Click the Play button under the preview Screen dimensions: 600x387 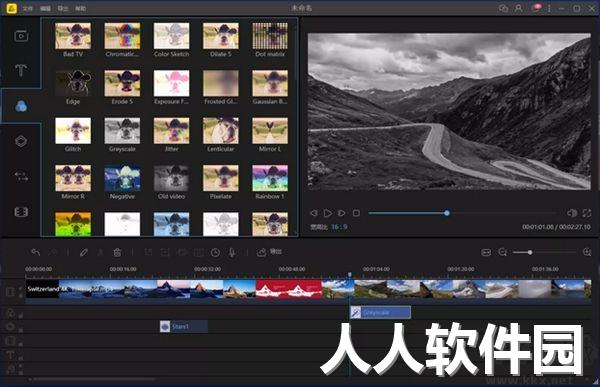click(328, 213)
